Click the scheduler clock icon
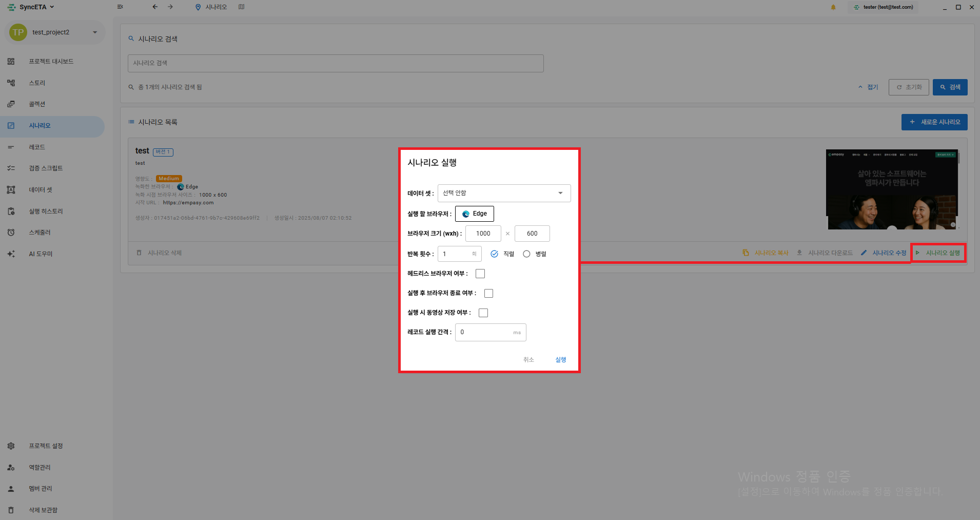Viewport: 980px width, 520px height. [x=11, y=233]
